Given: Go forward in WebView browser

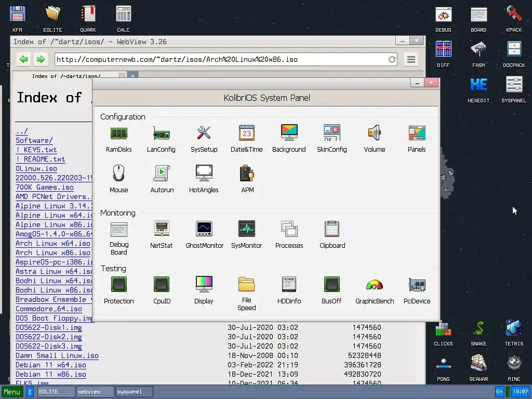Looking at the screenshot, I should tap(41, 59).
